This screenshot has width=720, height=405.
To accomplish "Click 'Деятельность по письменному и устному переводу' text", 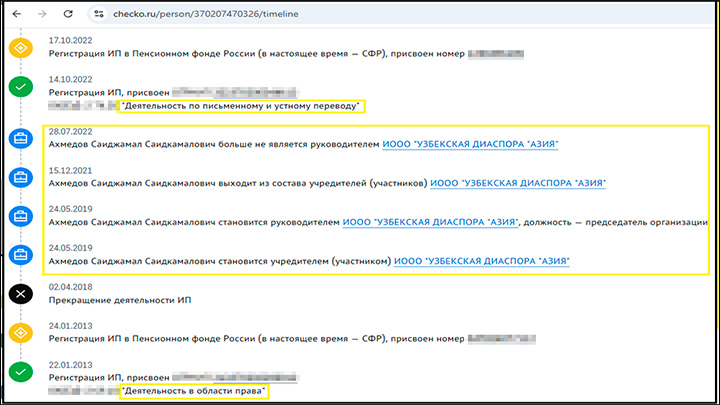I will pyautogui.click(x=241, y=106).
